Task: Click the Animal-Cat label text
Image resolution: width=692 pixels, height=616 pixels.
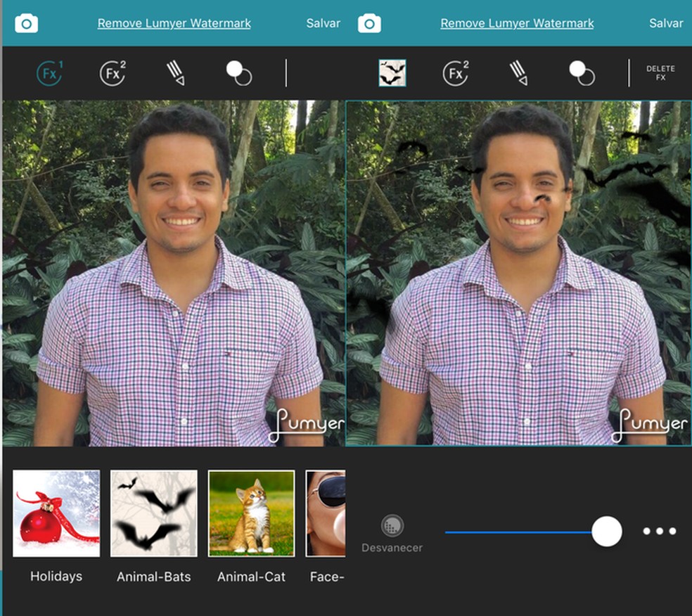Action: pyautogui.click(x=251, y=577)
